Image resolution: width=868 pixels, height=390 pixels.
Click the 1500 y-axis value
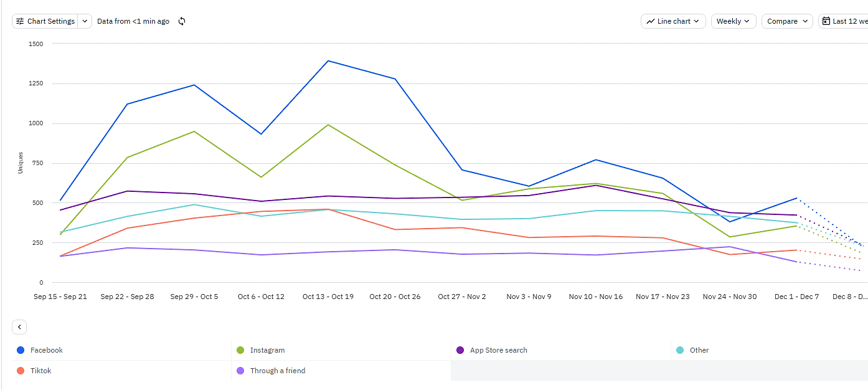(x=35, y=44)
